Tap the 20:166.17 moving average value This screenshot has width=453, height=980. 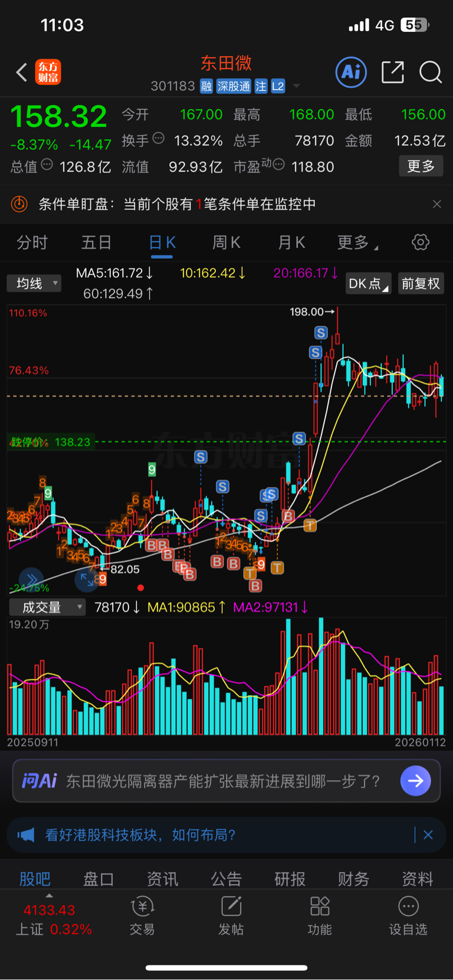pyautogui.click(x=306, y=273)
